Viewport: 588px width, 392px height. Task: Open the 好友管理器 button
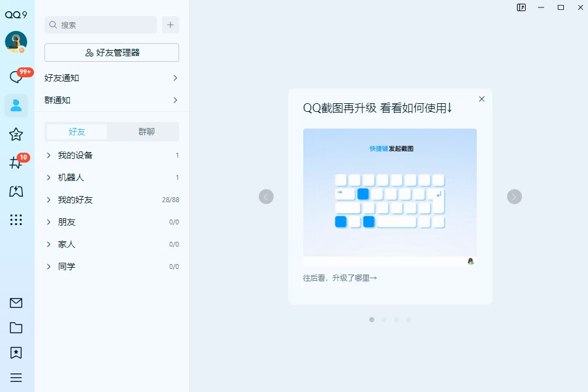point(112,53)
